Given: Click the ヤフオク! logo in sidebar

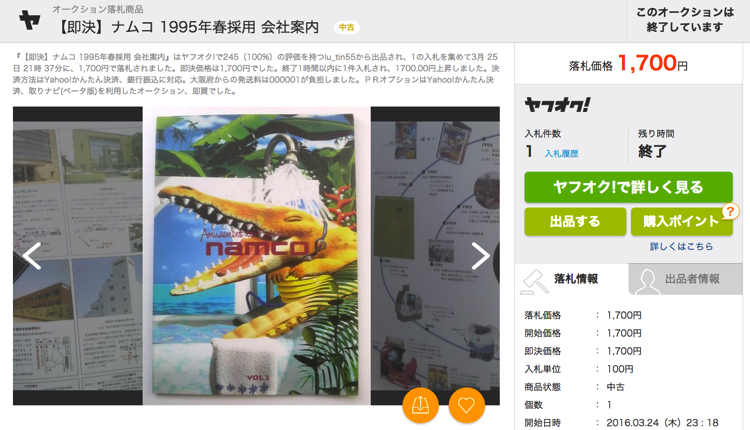Looking at the screenshot, I should 557,104.
